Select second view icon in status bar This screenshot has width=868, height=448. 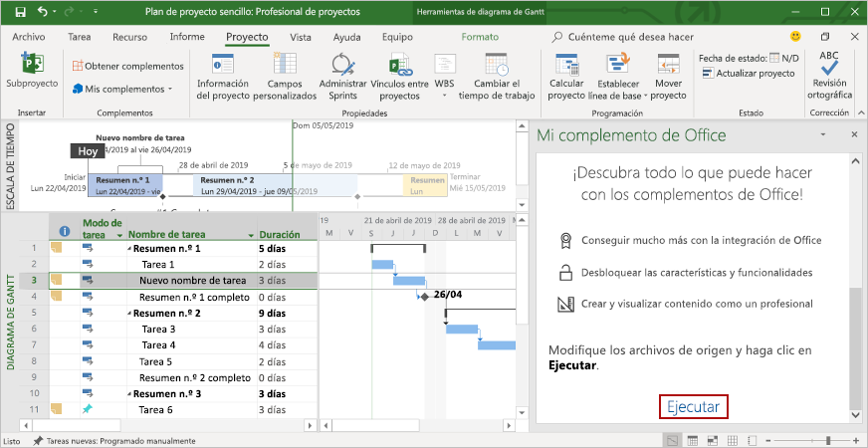point(693,441)
